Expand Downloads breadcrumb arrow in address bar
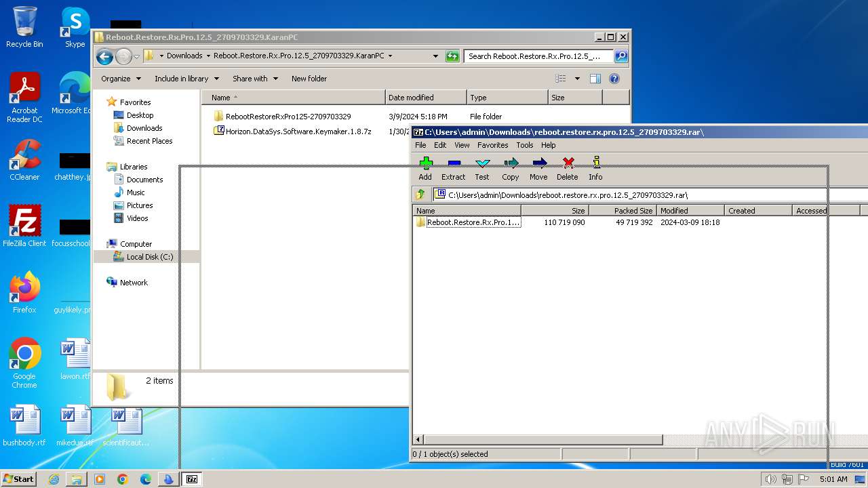This screenshot has height=488, width=868. [208, 56]
